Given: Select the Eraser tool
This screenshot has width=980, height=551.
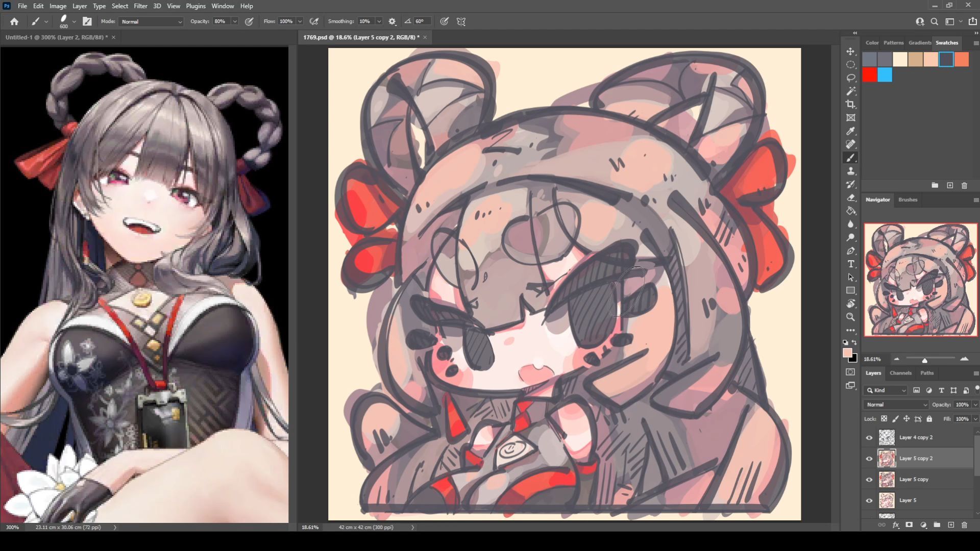Looking at the screenshot, I should pyautogui.click(x=851, y=198).
